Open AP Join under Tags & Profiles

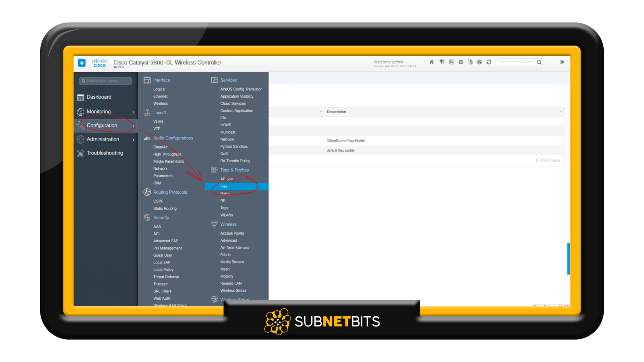tap(227, 179)
